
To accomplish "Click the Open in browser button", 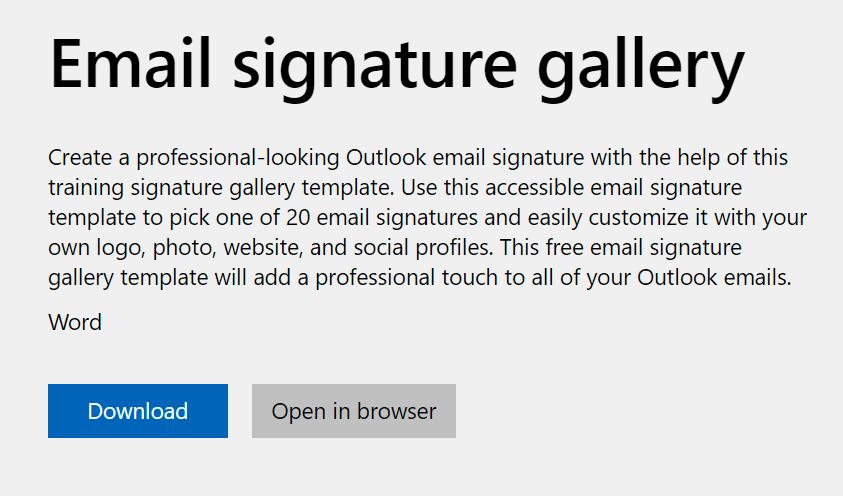I will click(x=354, y=411).
